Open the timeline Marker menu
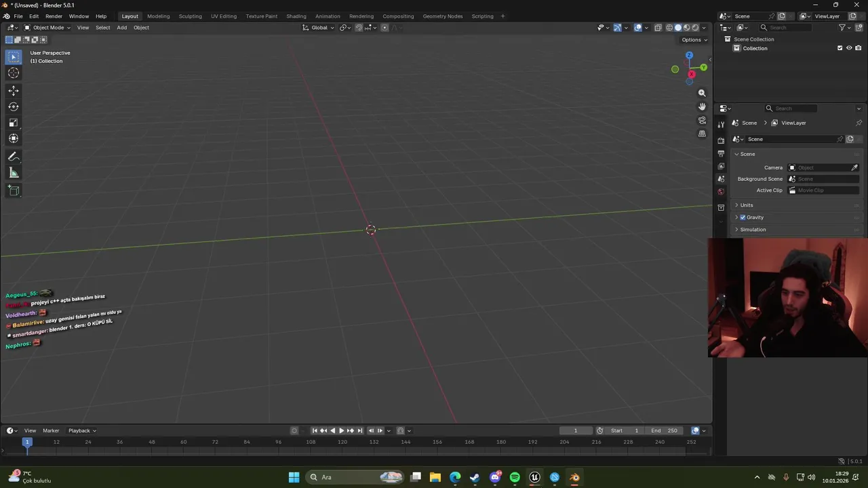This screenshot has height=488, width=868. (x=51, y=430)
